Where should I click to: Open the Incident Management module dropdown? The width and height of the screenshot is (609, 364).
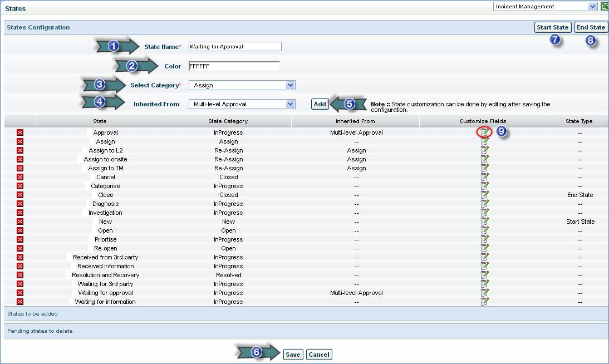(545, 7)
